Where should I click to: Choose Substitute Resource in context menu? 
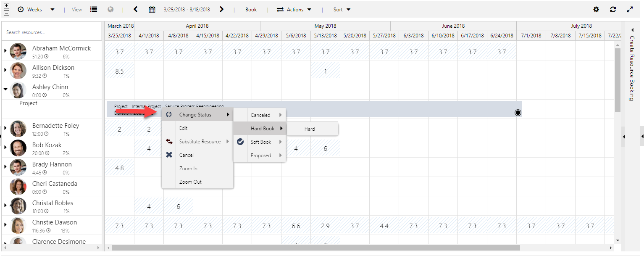(x=200, y=142)
